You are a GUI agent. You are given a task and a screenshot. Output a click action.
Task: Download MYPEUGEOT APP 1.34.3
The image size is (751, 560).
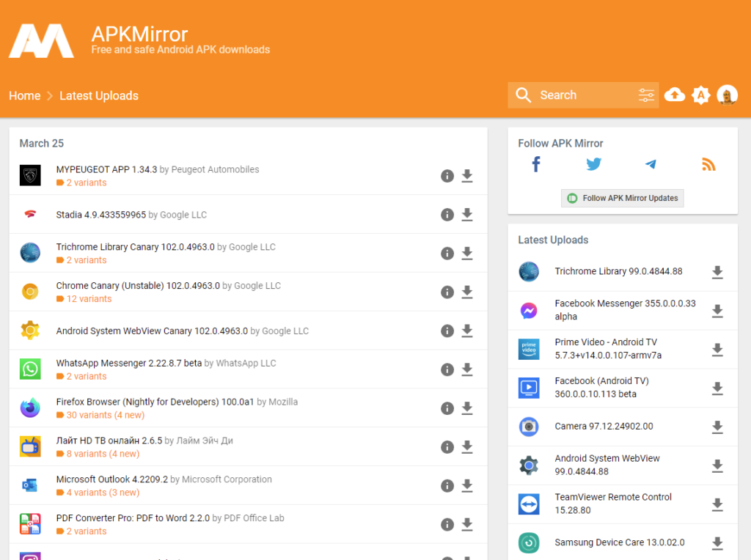click(467, 176)
